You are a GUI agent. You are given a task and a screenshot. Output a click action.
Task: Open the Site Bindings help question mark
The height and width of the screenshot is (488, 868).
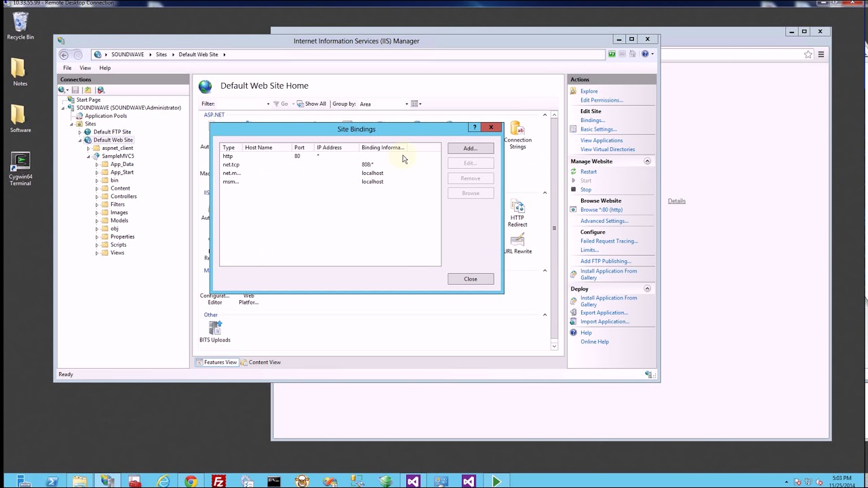pyautogui.click(x=475, y=127)
